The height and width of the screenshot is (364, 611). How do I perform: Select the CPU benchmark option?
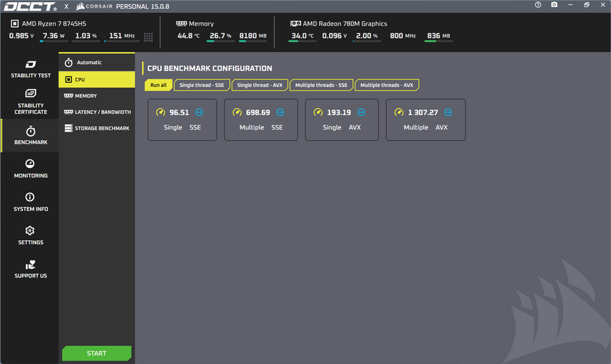(x=97, y=79)
